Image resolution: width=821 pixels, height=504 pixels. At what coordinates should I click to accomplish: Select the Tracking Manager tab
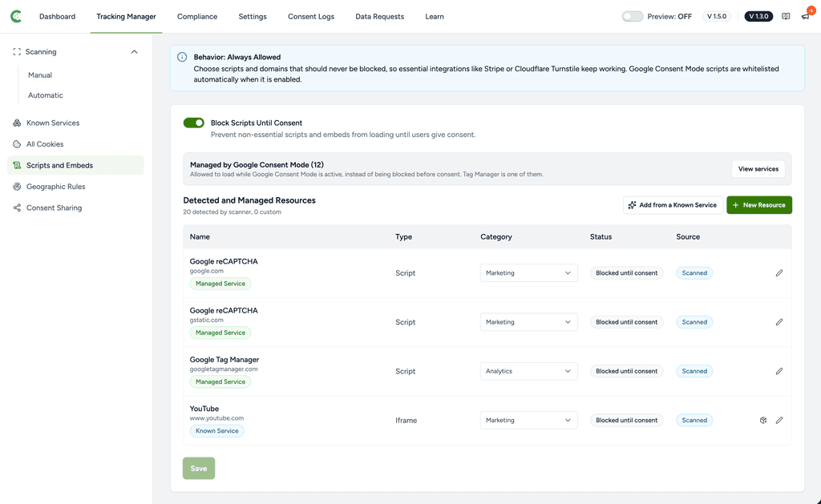click(x=126, y=16)
